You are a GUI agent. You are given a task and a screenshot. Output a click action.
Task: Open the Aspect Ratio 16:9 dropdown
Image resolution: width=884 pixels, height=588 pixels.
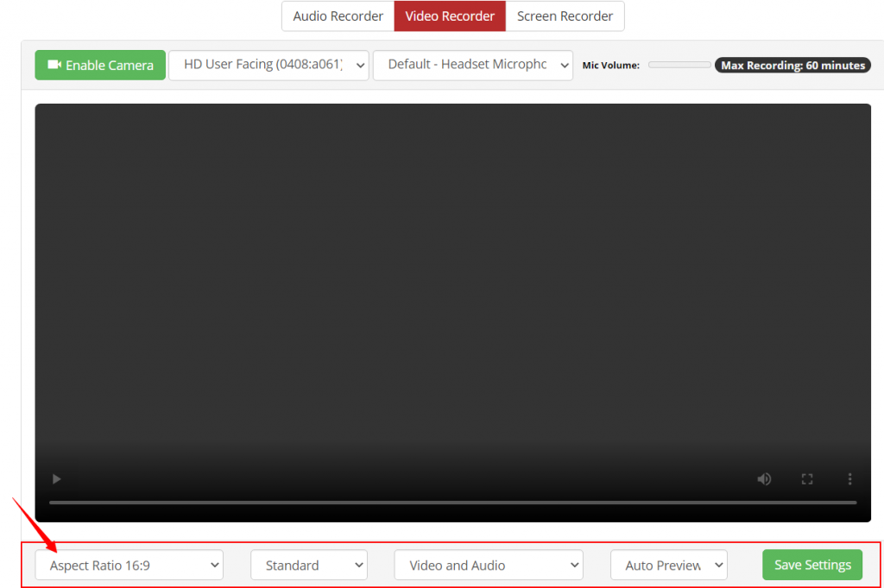(x=129, y=565)
